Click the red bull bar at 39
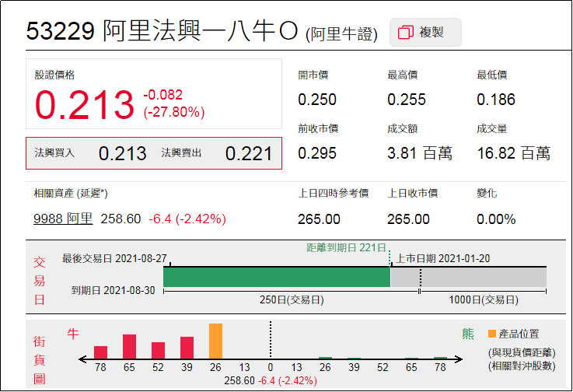 187,348
